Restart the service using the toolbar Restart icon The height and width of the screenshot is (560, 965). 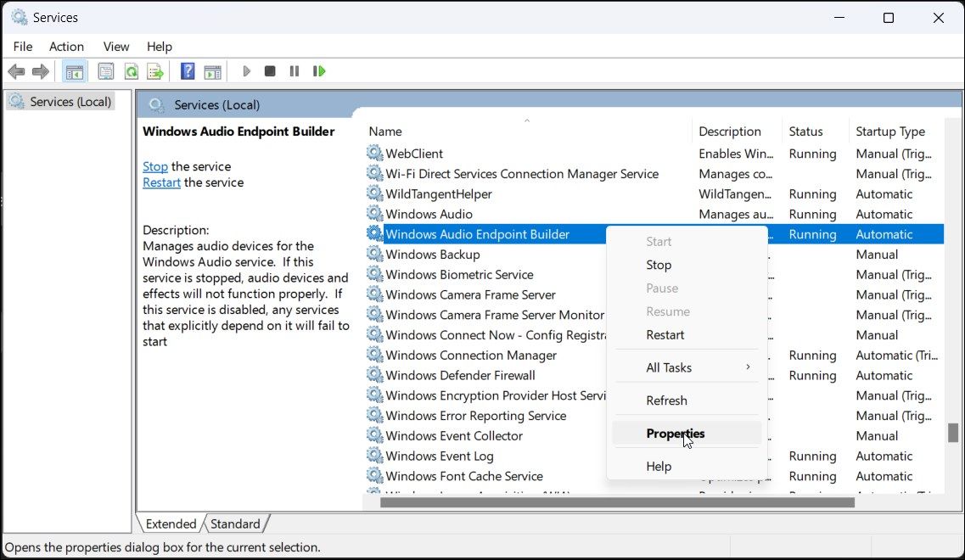click(319, 70)
